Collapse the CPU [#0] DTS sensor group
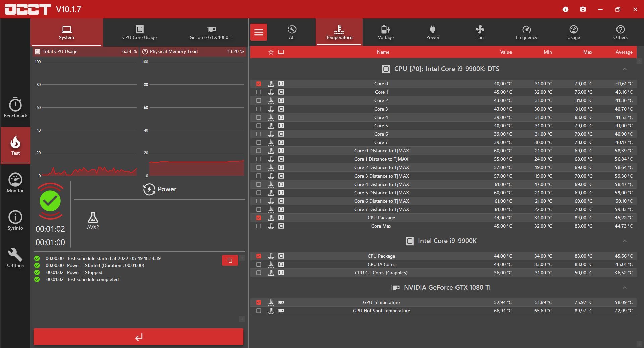Image resolution: width=644 pixels, height=348 pixels. point(624,69)
